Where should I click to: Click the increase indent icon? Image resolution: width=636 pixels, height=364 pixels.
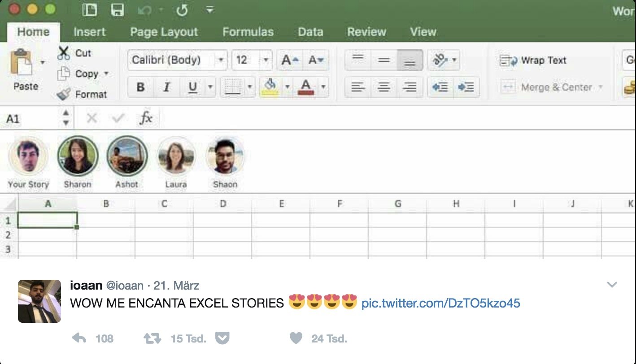click(x=466, y=87)
